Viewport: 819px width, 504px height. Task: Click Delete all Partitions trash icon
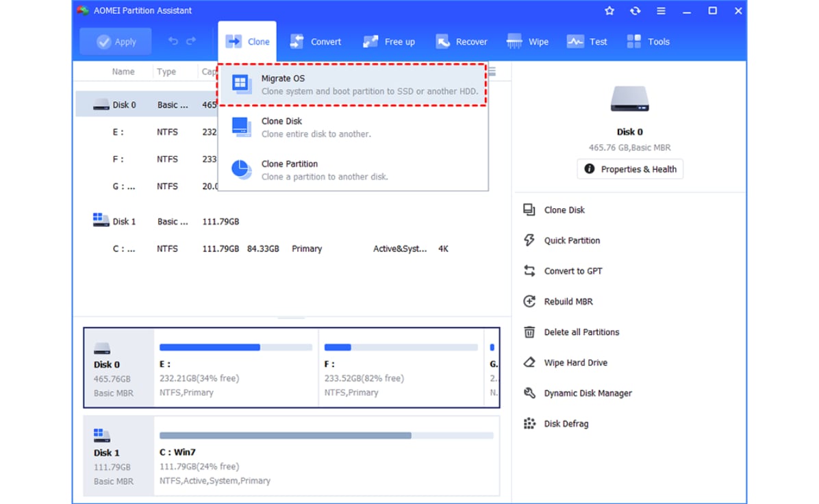tap(529, 332)
